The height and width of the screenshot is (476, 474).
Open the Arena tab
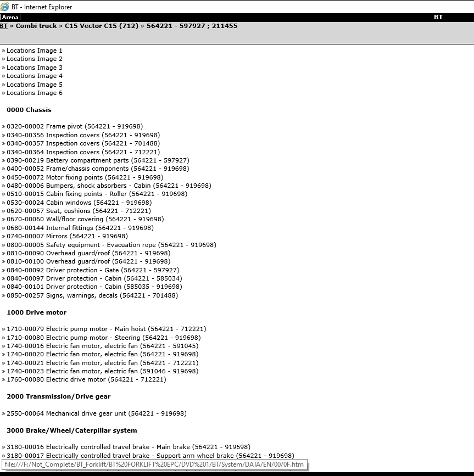(x=10, y=18)
